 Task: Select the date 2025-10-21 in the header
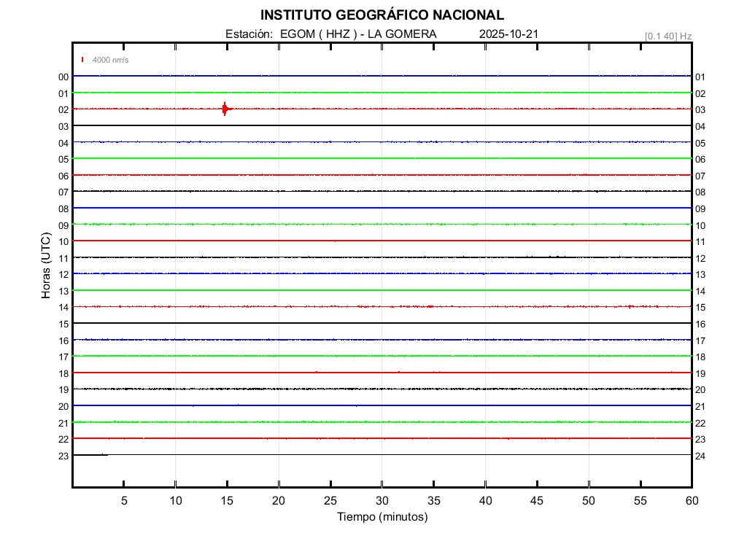(508, 34)
